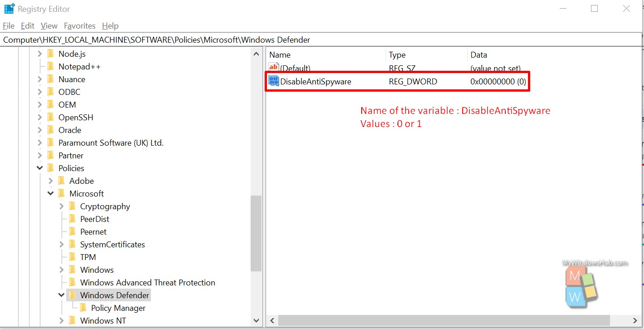Image resolution: width=644 pixels, height=329 pixels.
Task: Expand the SystemCertificates key
Action: tap(61, 244)
